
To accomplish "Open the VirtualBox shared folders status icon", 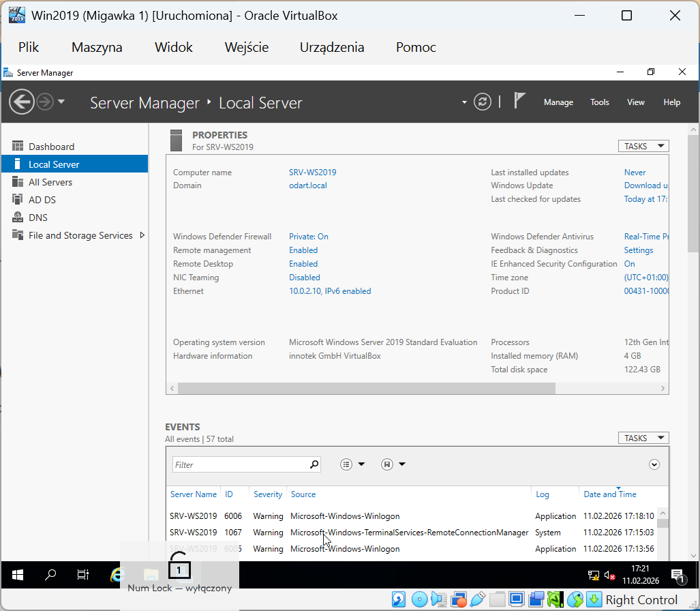I will tap(498, 599).
